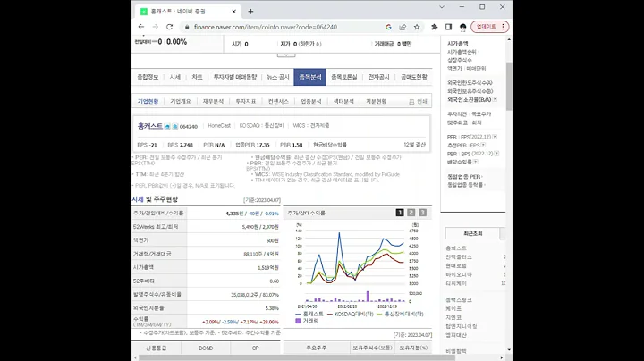Click the 외국인지분율 5.38% value
This screenshot has height=361, width=644.
point(272,308)
